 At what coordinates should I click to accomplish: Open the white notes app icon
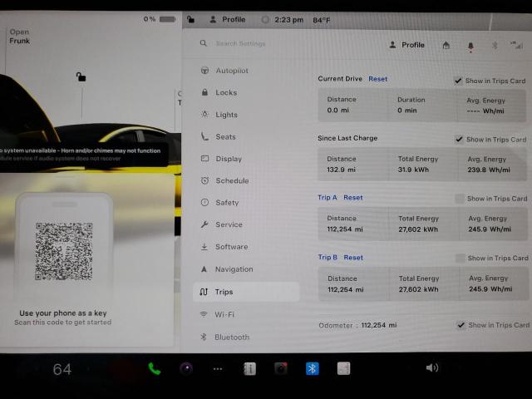(343, 368)
